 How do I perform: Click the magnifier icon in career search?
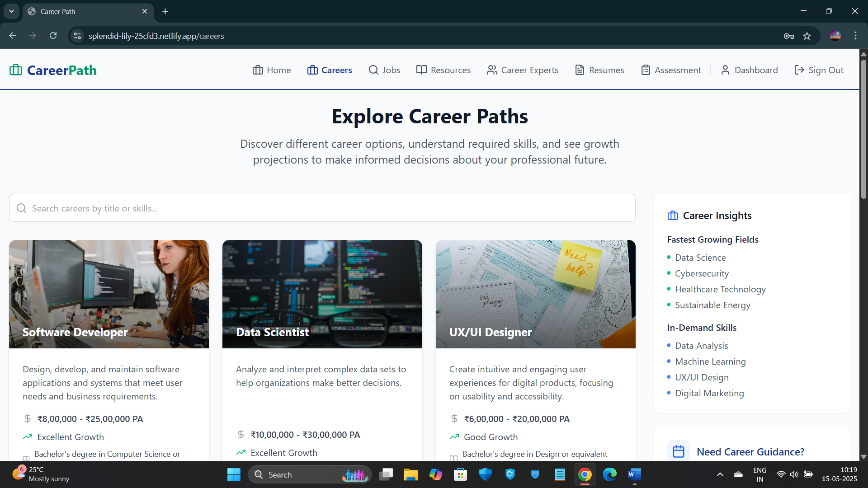coord(21,208)
